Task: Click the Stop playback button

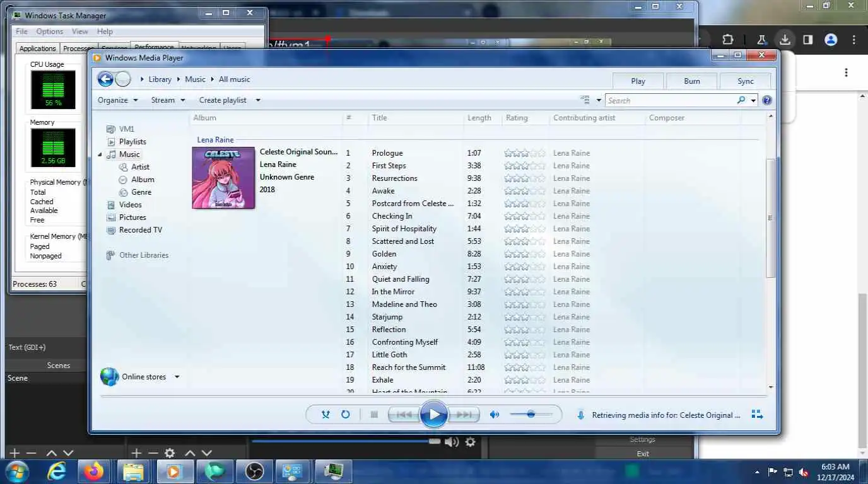Action: pyautogui.click(x=374, y=415)
